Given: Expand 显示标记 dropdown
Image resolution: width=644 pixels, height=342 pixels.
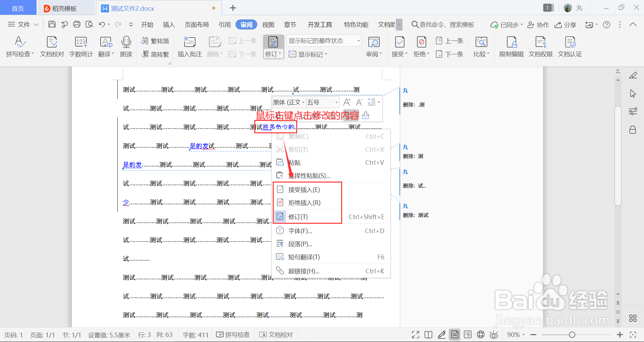Looking at the screenshot, I should pos(308,54).
